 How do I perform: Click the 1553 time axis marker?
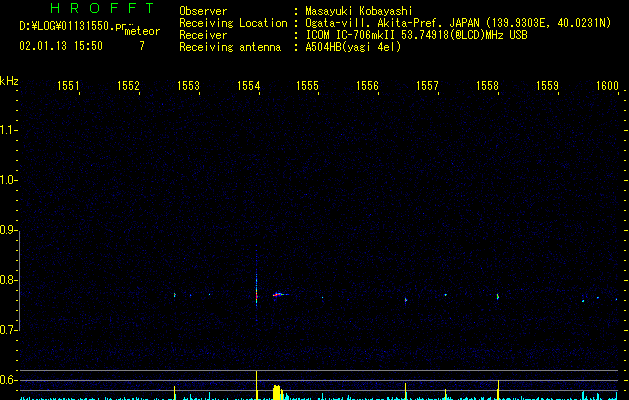point(188,86)
